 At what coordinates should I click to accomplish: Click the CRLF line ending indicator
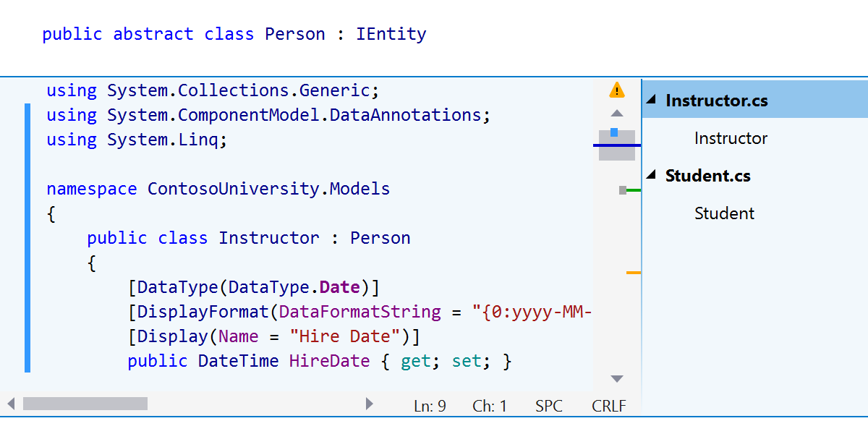(x=609, y=406)
